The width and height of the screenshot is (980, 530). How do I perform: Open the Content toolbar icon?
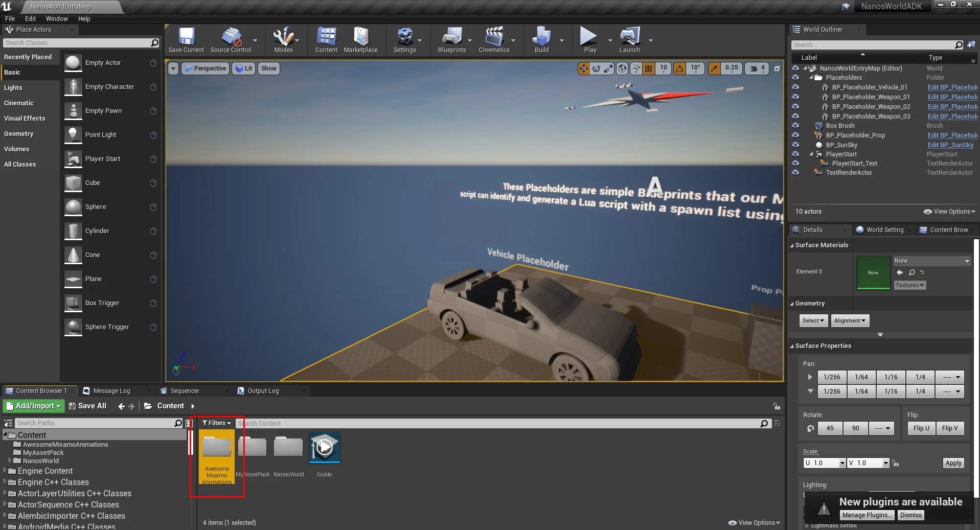(326, 40)
